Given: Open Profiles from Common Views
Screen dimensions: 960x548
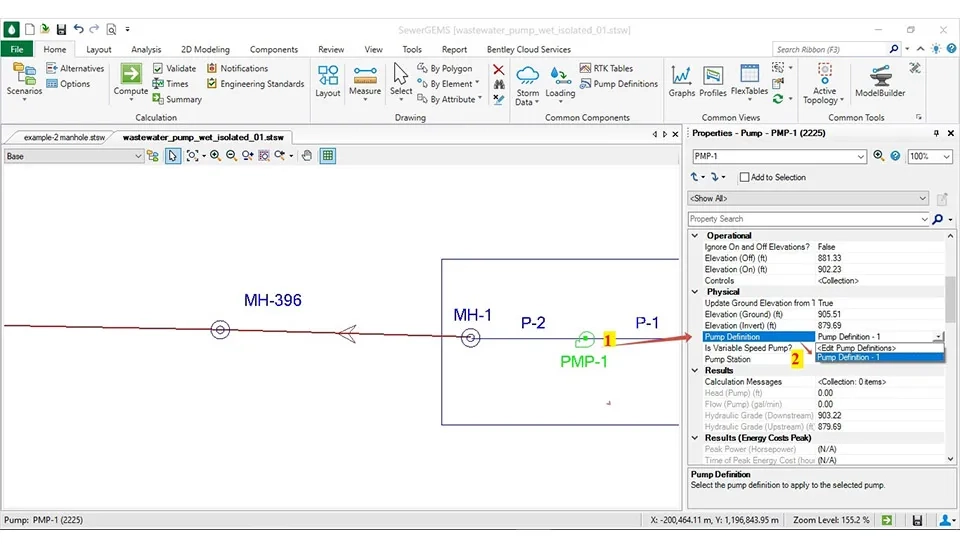Looking at the screenshot, I should tap(713, 81).
